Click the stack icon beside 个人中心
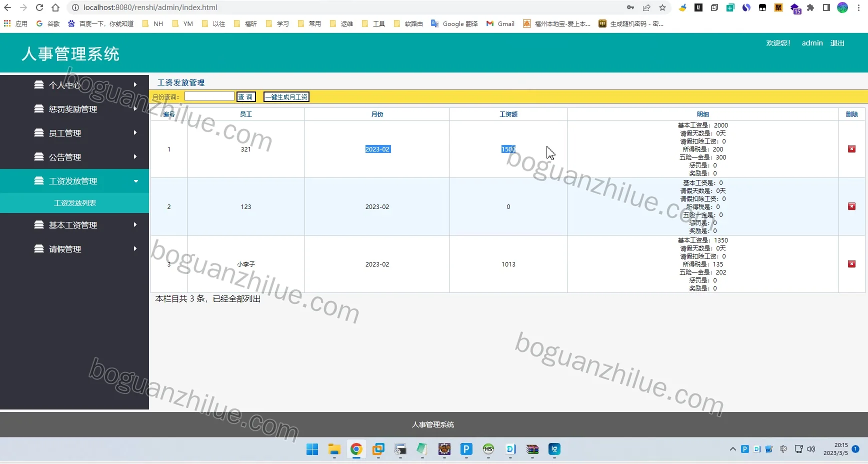Image resolution: width=868 pixels, height=464 pixels. [x=39, y=84]
